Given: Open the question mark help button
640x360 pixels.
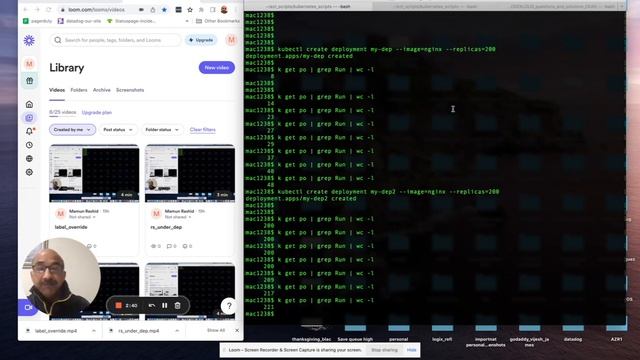Looking at the screenshot, I should [x=229, y=305].
